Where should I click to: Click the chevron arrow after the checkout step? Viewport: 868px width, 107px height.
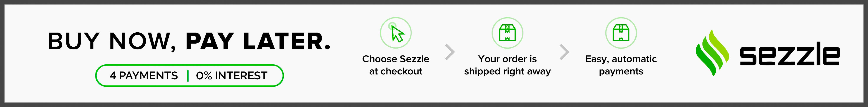point(450,52)
